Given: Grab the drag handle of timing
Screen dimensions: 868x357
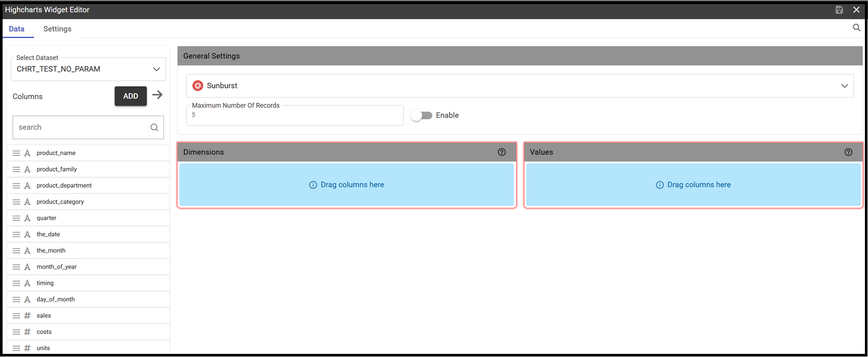Looking at the screenshot, I should click(17, 283).
